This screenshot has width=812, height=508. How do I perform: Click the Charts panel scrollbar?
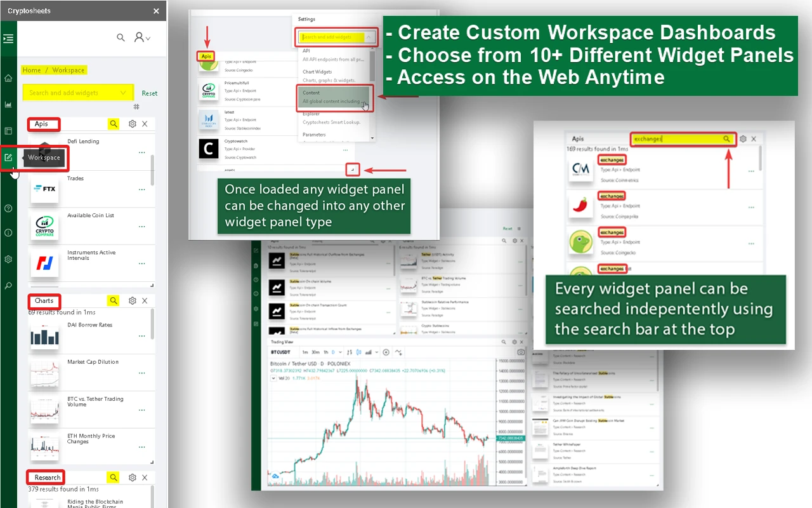tap(152, 324)
